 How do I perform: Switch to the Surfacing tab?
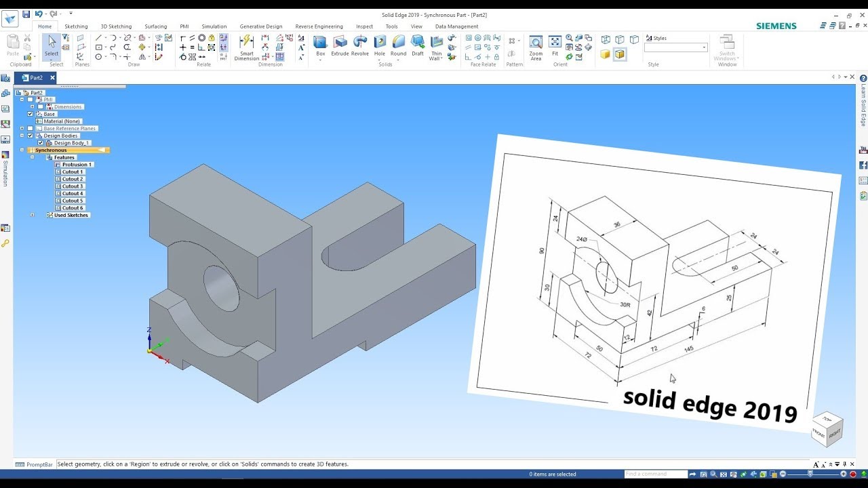tap(155, 26)
